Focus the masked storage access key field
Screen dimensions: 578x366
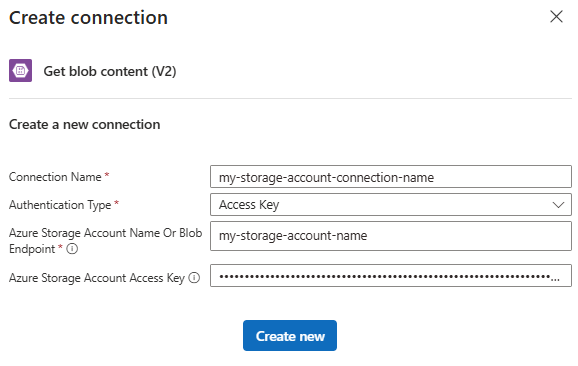[391, 276]
